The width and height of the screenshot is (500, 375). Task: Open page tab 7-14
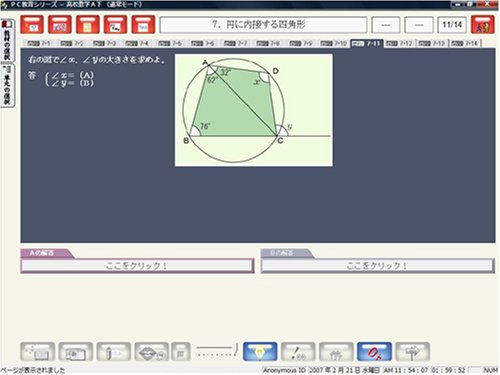(x=465, y=43)
